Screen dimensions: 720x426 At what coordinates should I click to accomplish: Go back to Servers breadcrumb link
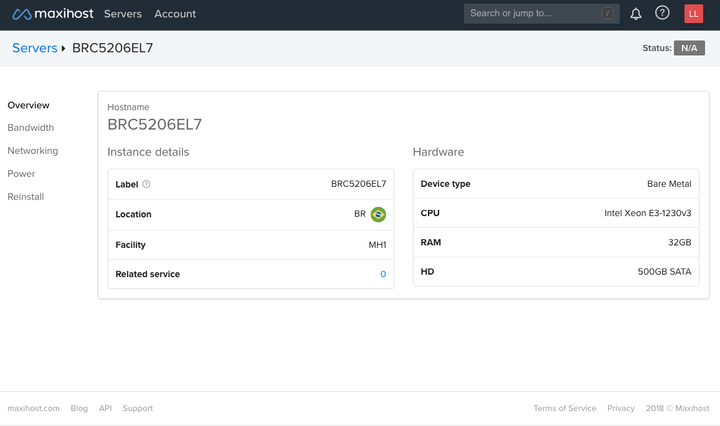[x=35, y=48]
